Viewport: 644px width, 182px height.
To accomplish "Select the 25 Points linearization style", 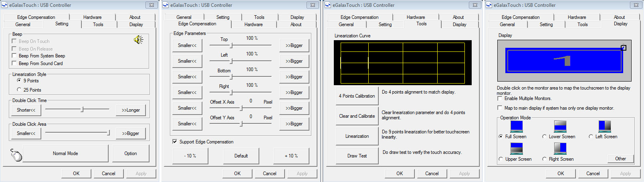I will point(19,90).
